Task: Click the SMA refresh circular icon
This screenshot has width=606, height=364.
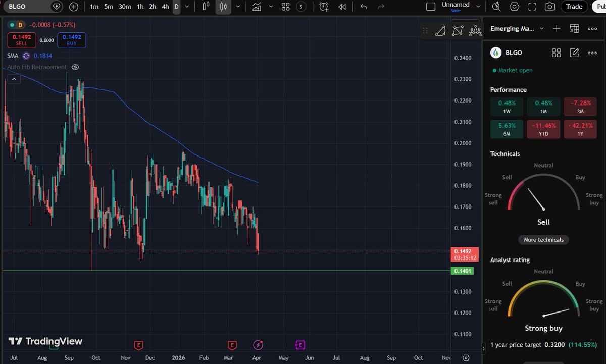Action: point(26,56)
